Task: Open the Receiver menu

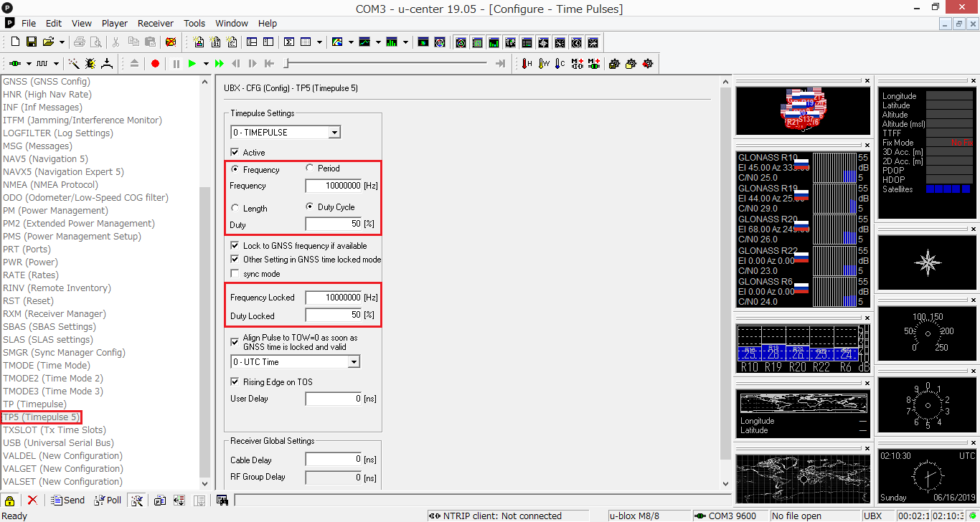Action: 156,23
